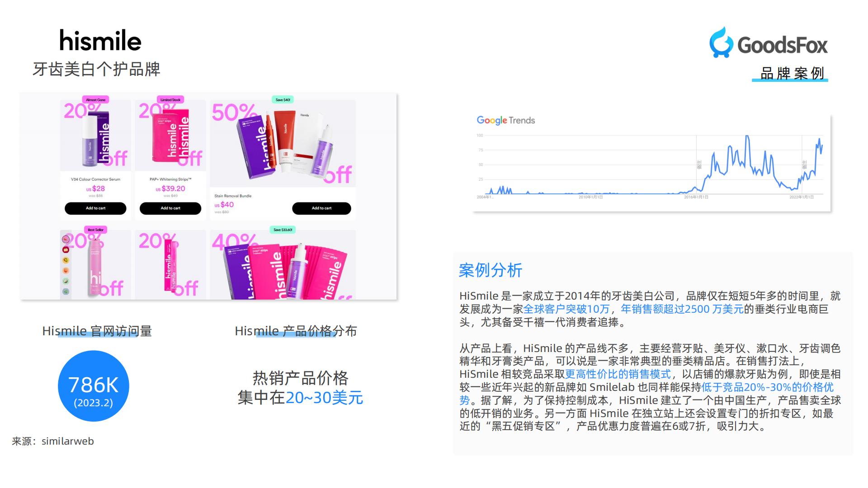Click the 786K visits circle
This screenshot has width=868, height=488.
pos(94,386)
